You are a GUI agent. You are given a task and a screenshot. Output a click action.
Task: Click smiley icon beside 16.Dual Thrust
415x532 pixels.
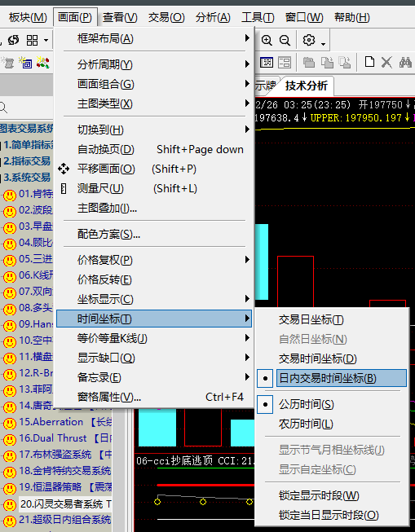10,440
